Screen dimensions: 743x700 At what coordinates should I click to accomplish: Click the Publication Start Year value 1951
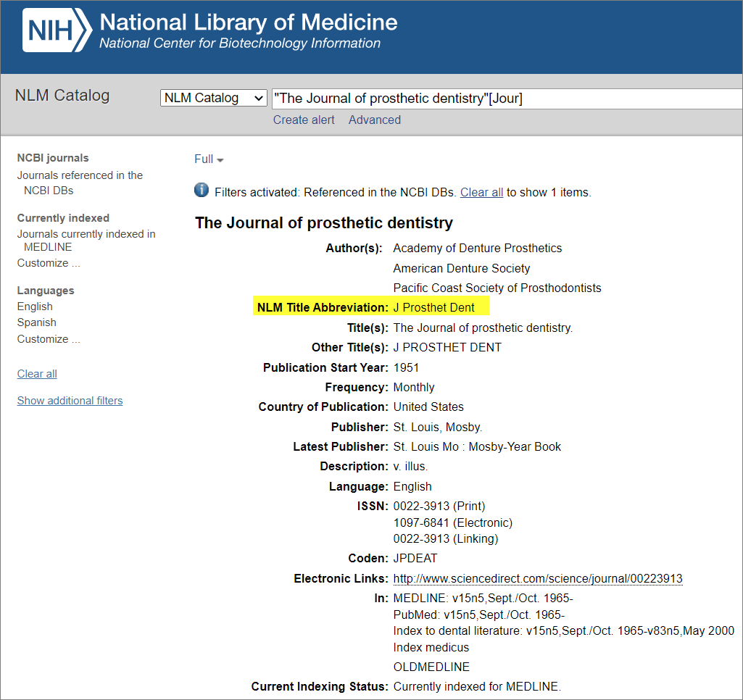[x=406, y=367]
